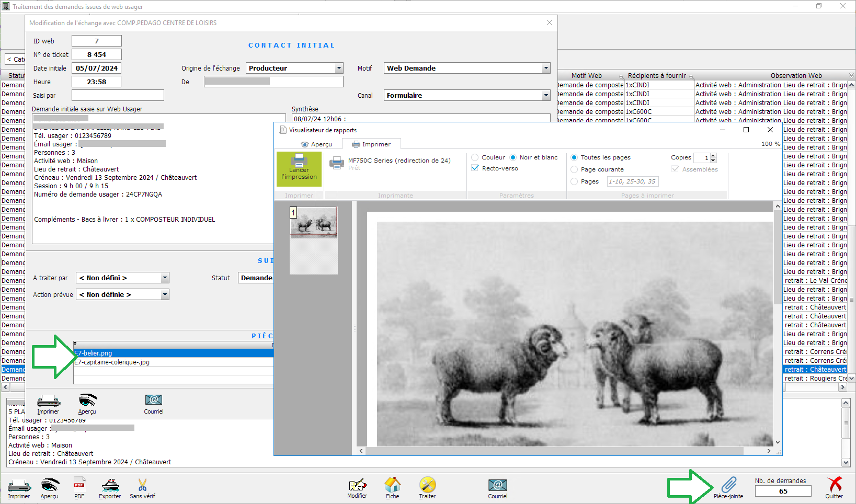
Task: Click the Sans vérif scissors icon
Action: click(x=142, y=487)
